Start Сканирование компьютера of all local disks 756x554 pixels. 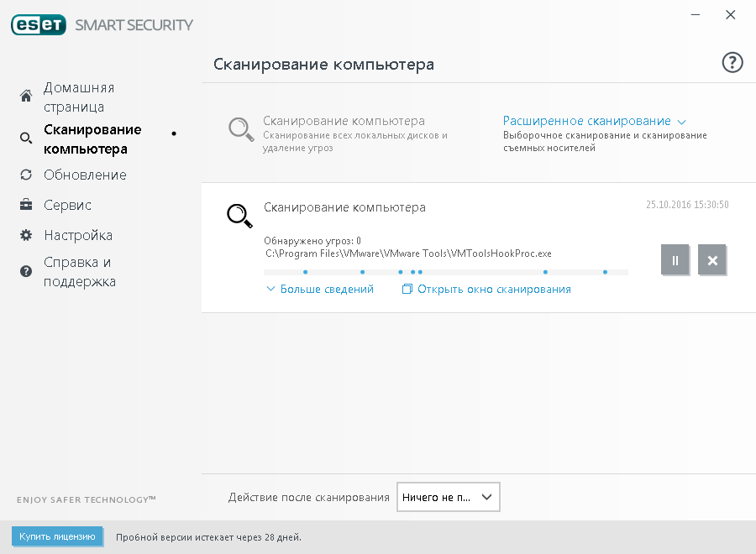click(344, 121)
